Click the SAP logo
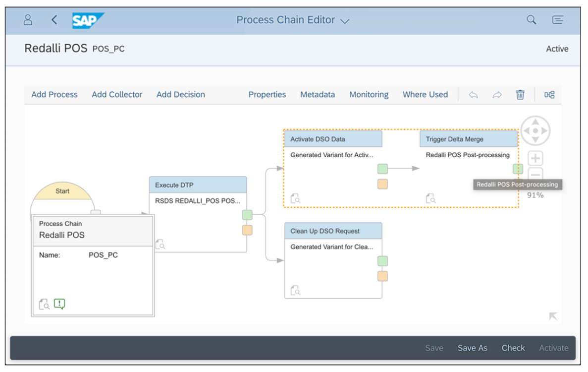 click(x=88, y=20)
